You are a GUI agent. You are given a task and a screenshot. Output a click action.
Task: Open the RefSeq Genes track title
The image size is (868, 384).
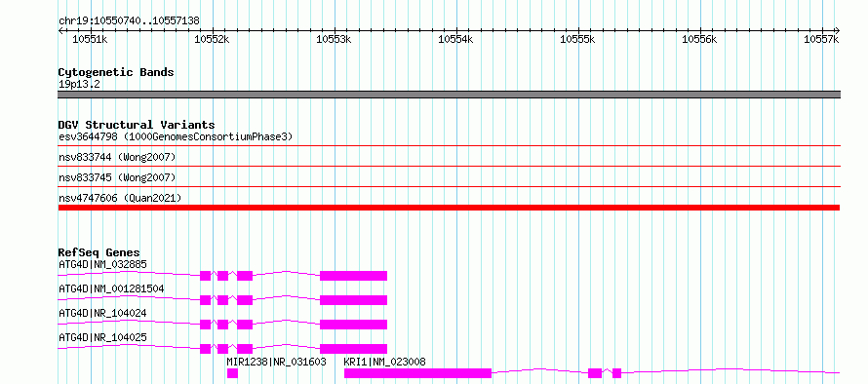click(x=99, y=252)
